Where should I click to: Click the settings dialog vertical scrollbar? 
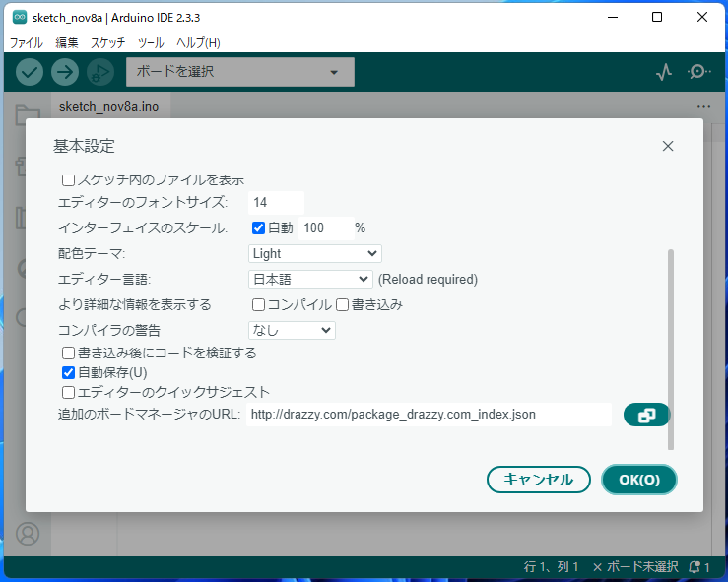pos(671,350)
